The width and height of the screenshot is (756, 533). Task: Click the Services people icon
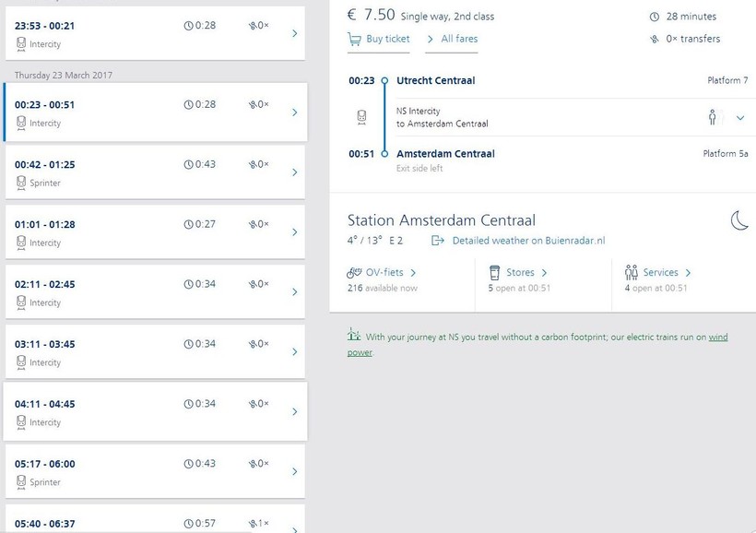[x=632, y=273]
